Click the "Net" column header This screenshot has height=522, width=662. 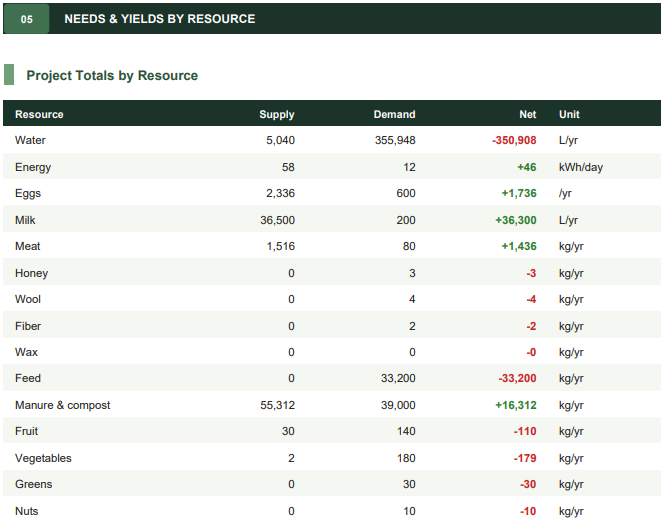[528, 114]
